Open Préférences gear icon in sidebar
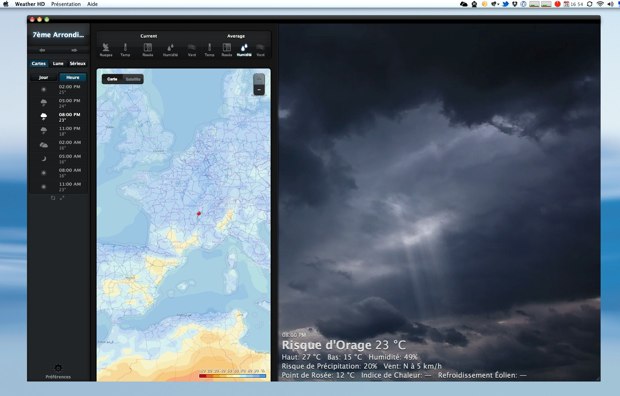Viewport: 620px width, 396px height. 58,368
